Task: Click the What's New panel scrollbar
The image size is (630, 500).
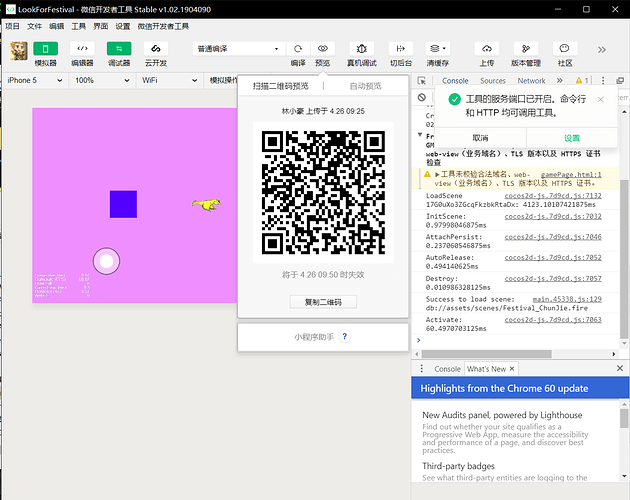Action: 624,418
